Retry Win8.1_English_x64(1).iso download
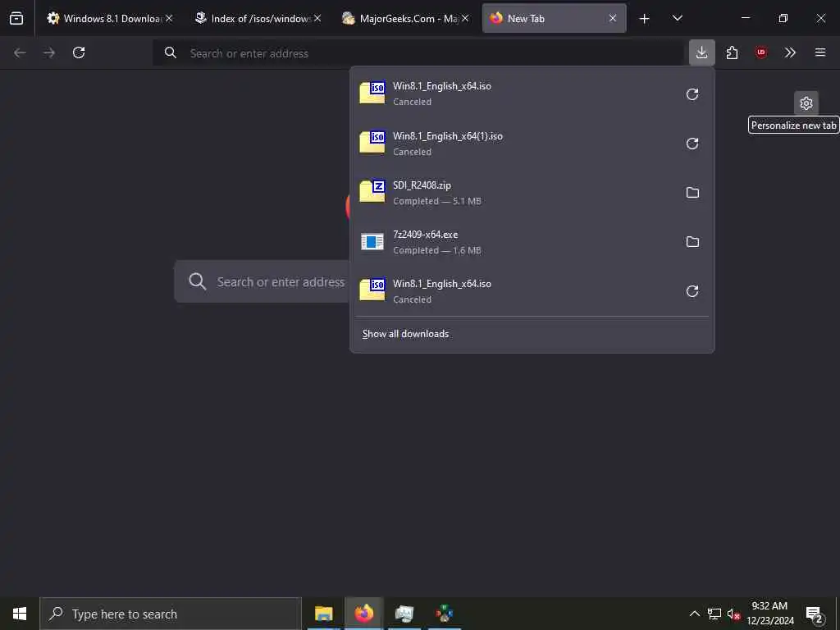840x630 pixels. [692, 144]
